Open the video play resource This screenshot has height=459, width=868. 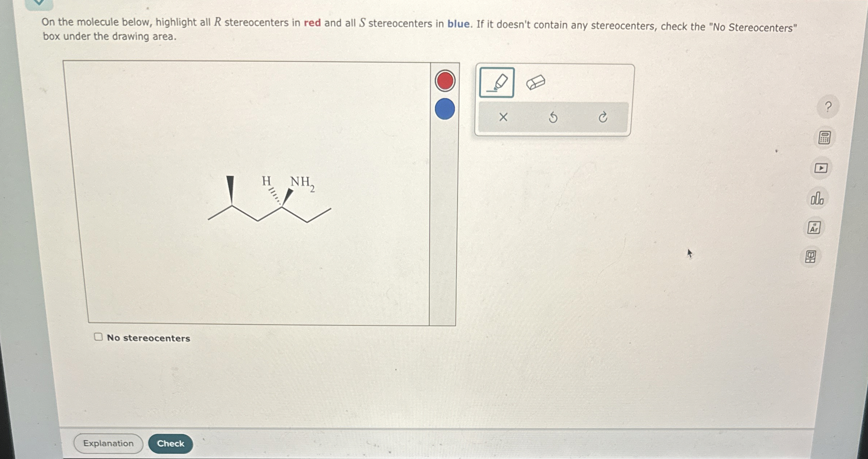tap(821, 168)
